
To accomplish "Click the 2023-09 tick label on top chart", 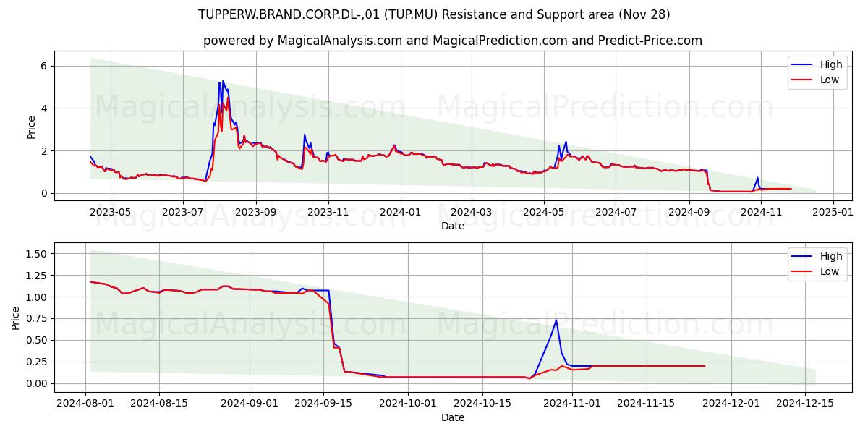I will pyautogui.click(x=256, y=213).
